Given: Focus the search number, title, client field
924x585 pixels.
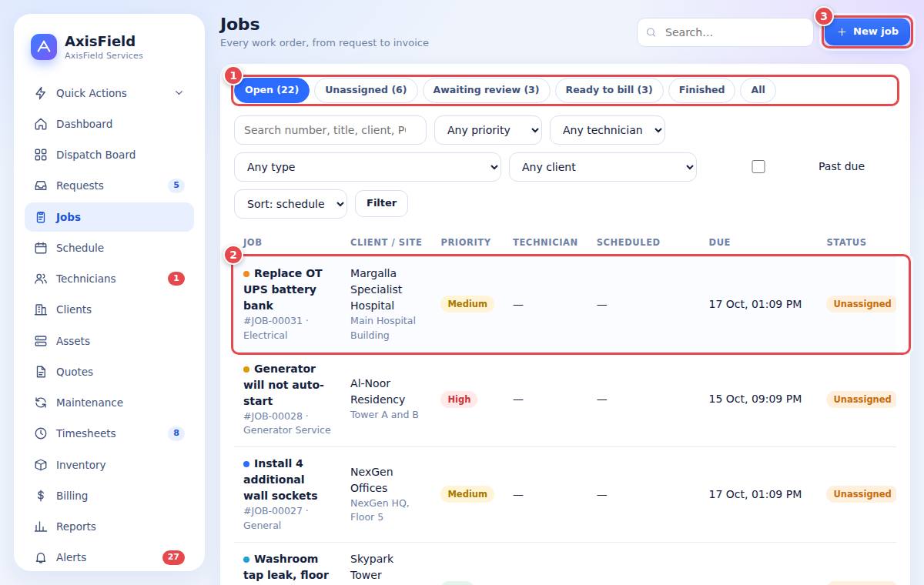Looking at the screenshot, I should 330,130.
